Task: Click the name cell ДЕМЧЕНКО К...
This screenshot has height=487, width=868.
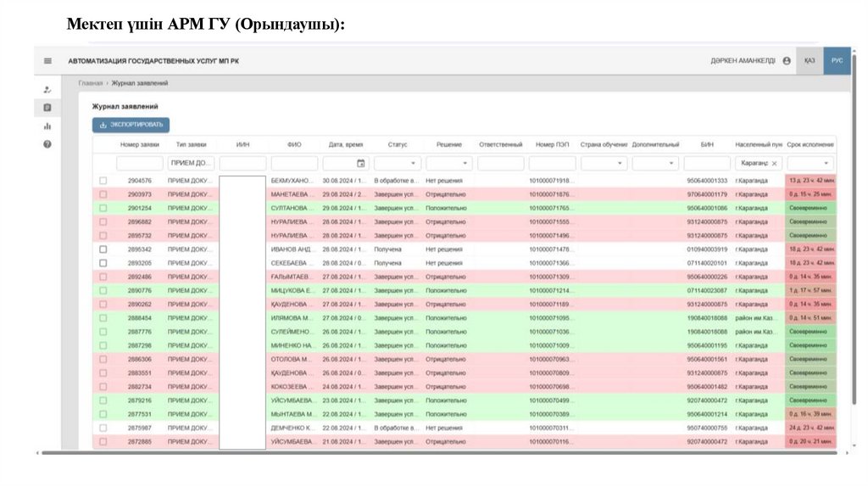Action: point(292,428)
